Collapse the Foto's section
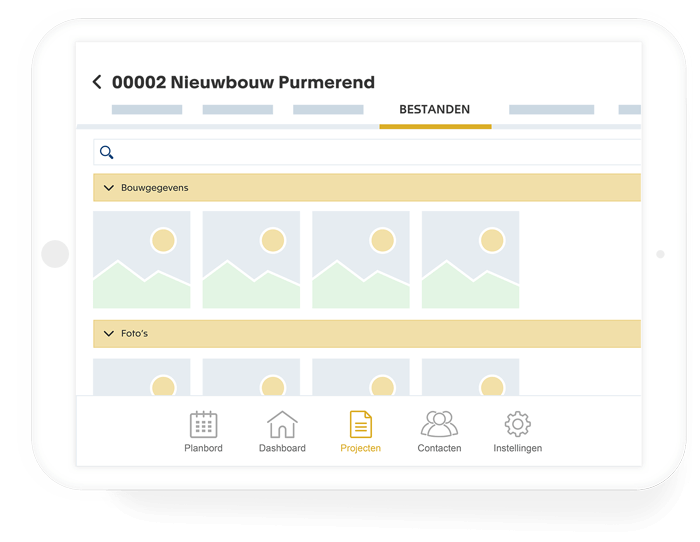The width and height of the screenshot is (700, 542). click(109, 333)
